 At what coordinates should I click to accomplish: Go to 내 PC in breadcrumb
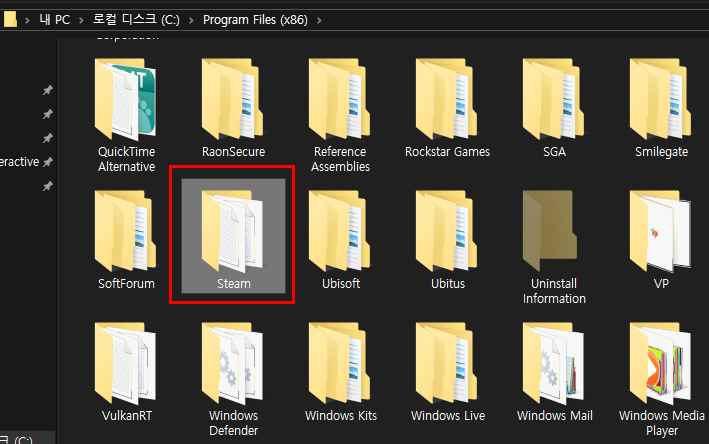tap(55, 20)
